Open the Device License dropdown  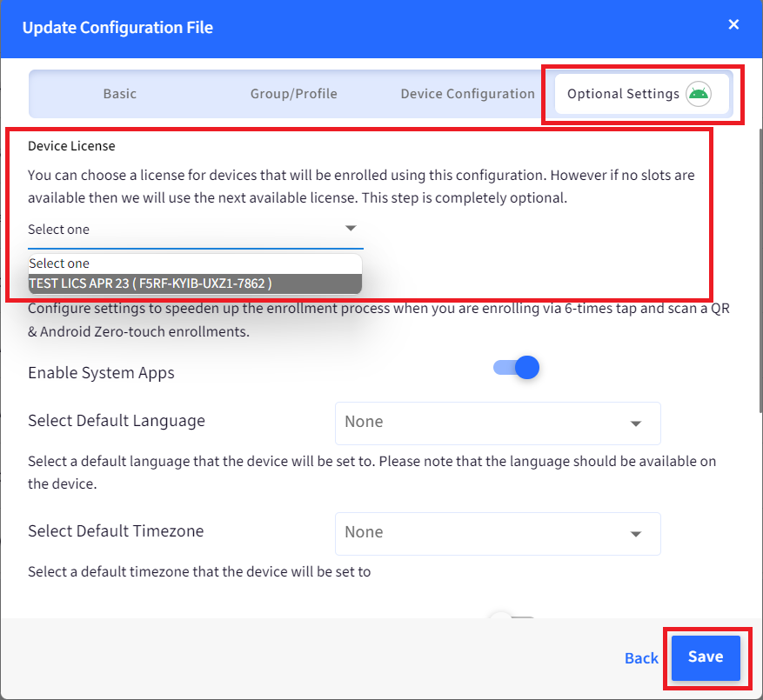[x=195, y=230]
